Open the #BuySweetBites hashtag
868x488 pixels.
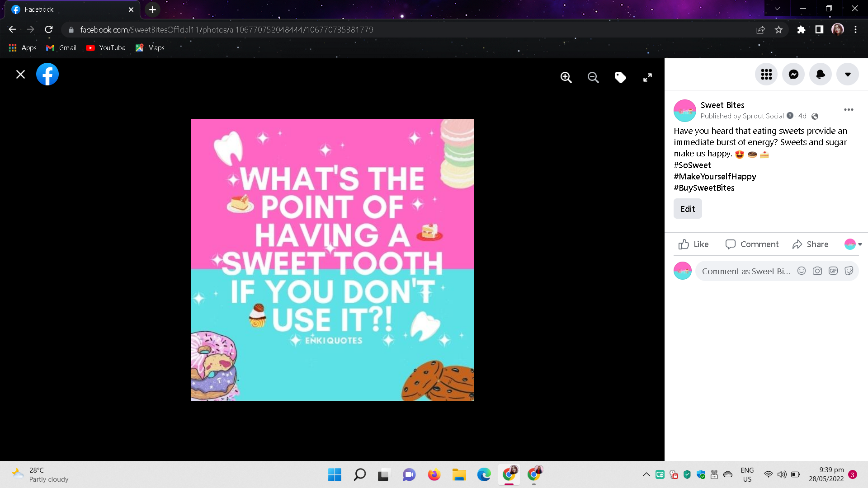click(704, 188)
